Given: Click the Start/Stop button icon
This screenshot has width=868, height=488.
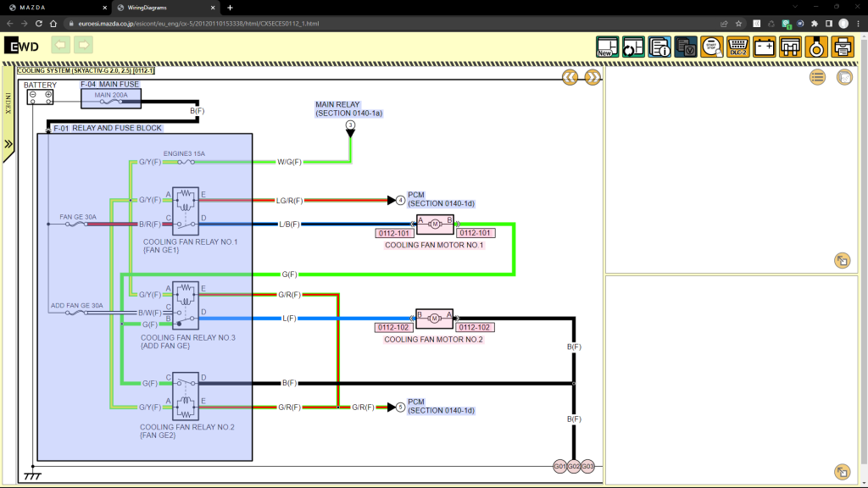Looking at the screenshot, I should pos(712,47).
